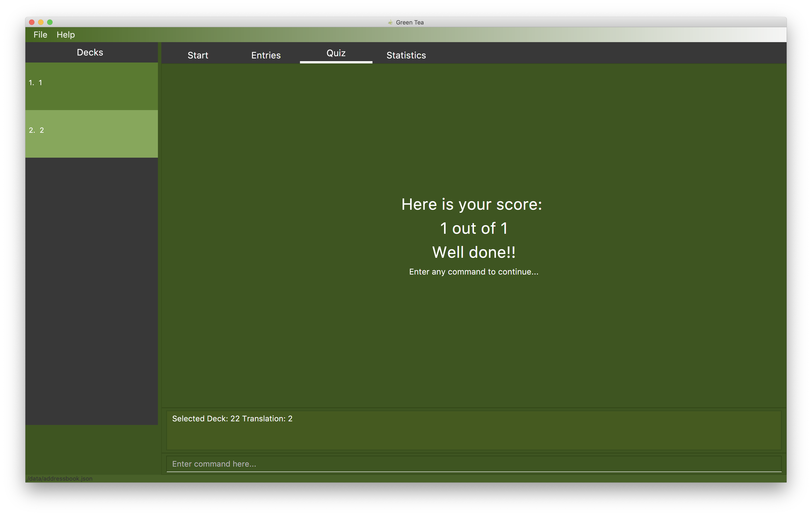Open the Statistics tab

click(406, 55)
